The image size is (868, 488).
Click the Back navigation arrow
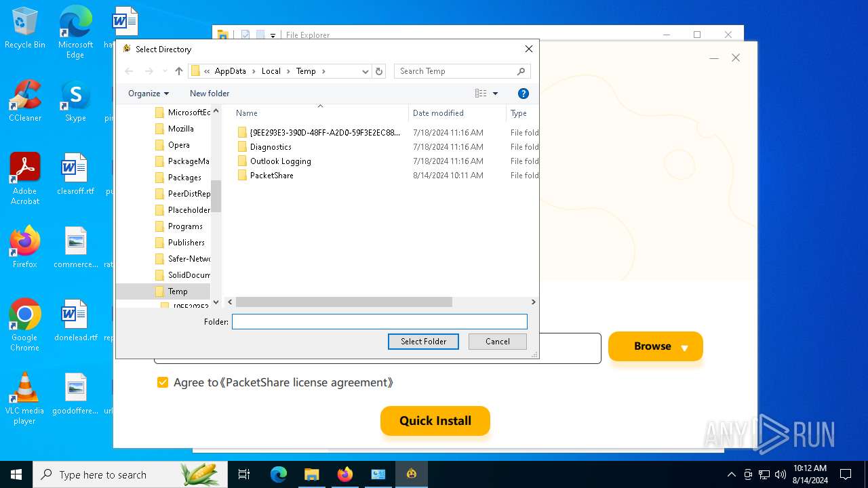tap(129, 71)
